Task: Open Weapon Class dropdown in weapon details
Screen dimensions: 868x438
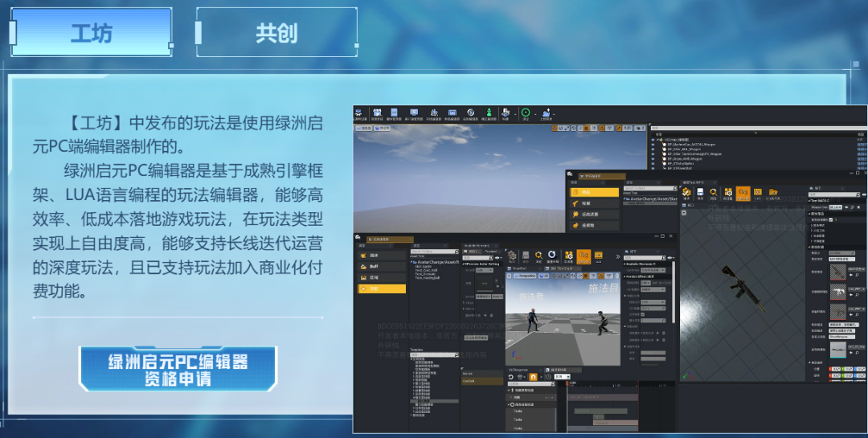Action: click(x=835, y=207)
